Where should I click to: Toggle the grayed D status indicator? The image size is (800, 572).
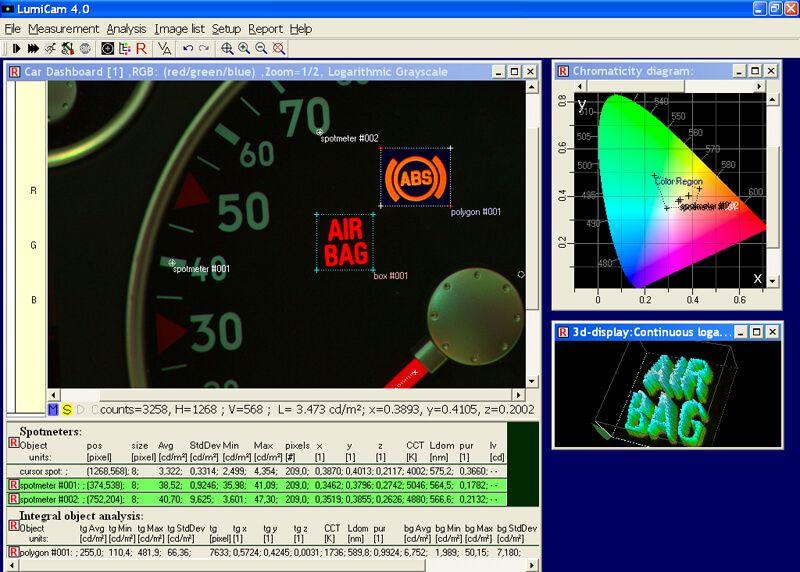[81, 409]
